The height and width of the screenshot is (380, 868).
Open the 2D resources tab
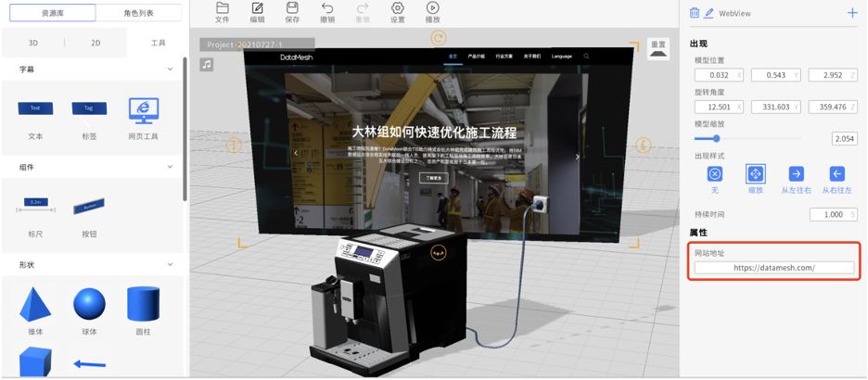(x=96, y=43)
